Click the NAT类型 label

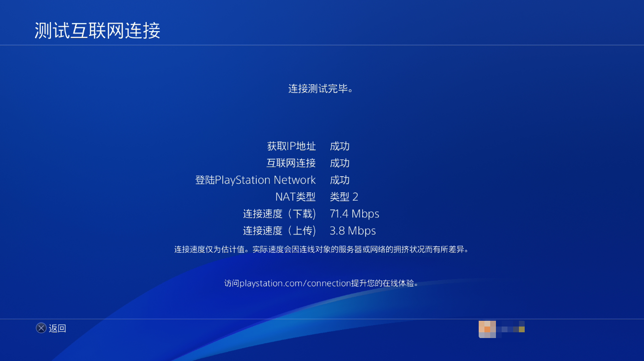coord(296,197)
